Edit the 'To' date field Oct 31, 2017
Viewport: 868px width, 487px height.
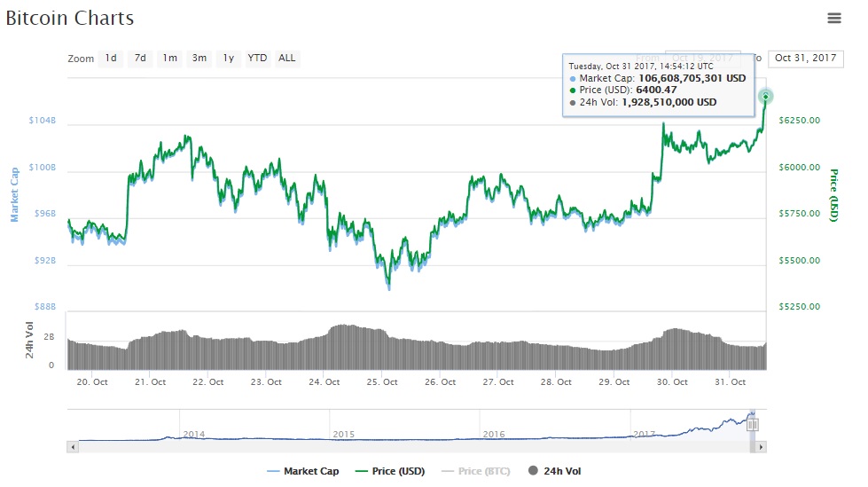click(x=805, y=59)
